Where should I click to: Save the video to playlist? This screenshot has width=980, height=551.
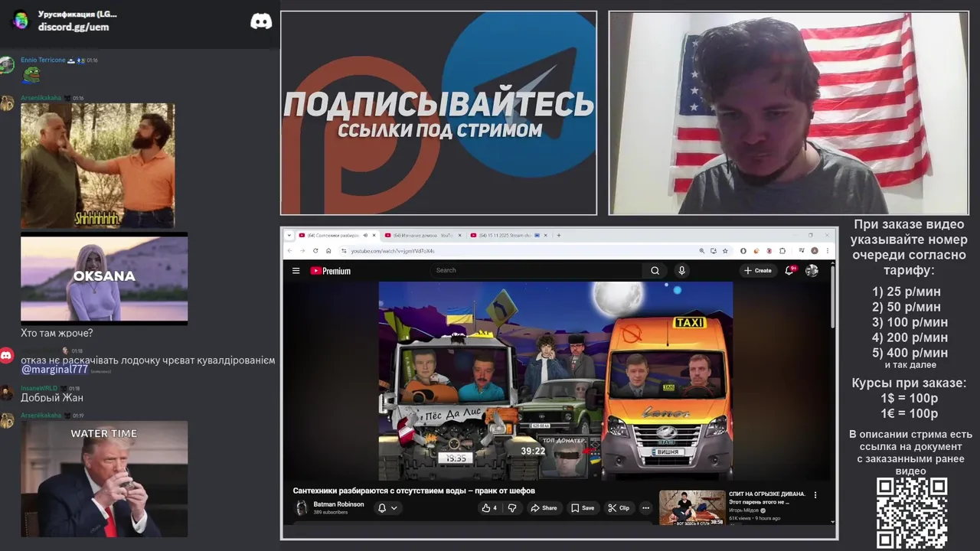583,507
